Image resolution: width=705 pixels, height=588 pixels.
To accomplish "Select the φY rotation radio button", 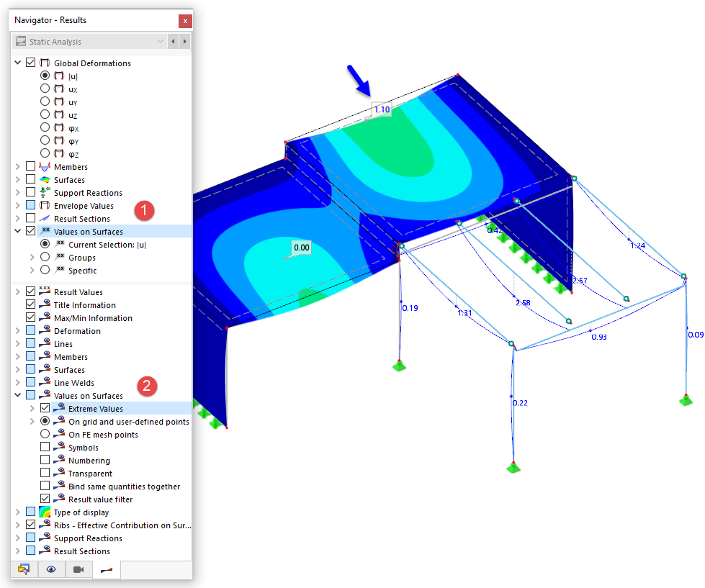I will (45, 140).
